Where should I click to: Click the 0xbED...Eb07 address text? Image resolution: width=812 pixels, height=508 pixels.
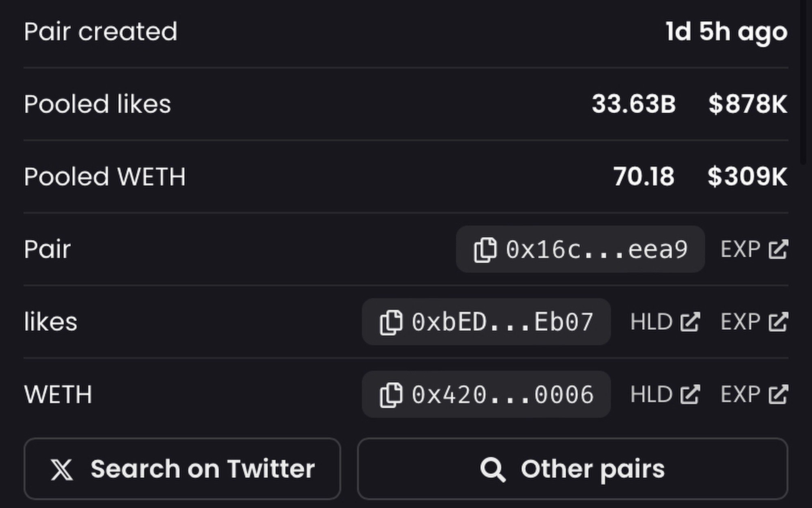503,322
